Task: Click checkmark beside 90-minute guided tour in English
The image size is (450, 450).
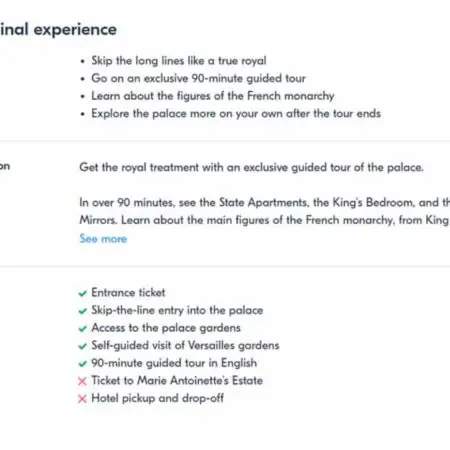Action: click(x=82, y=364)
